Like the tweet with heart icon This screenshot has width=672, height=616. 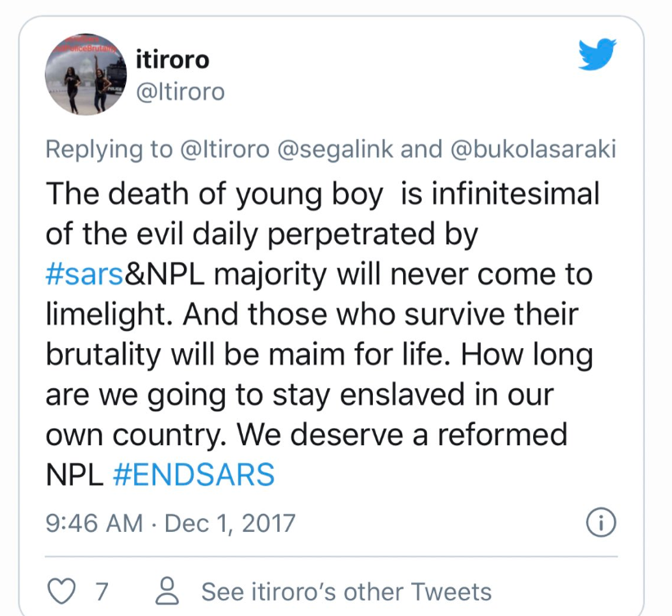(61, 591)
